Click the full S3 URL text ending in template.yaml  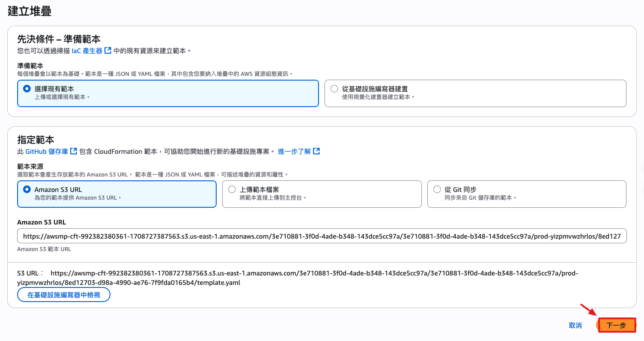300,278
